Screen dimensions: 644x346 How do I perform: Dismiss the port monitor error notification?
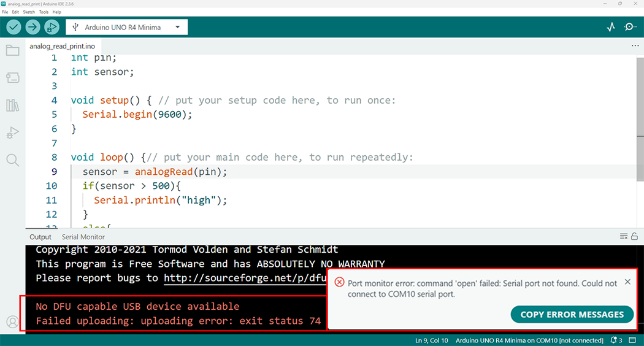tap(627, 282)
